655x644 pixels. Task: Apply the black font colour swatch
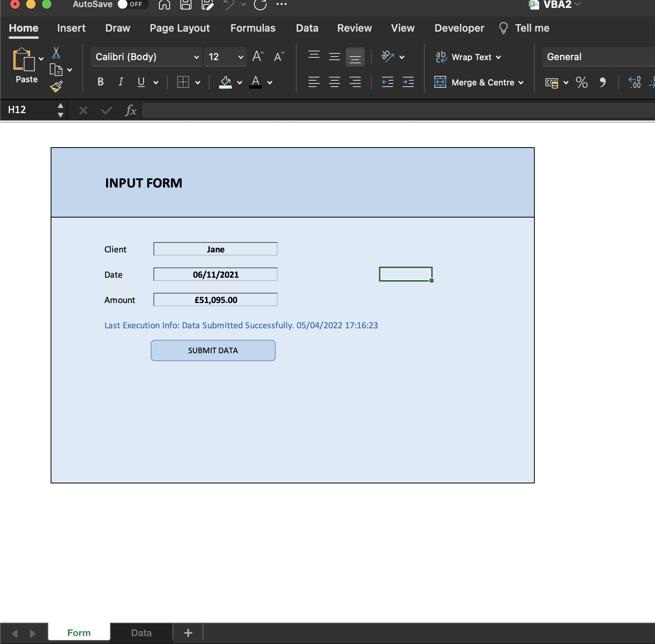pos(256,82)
